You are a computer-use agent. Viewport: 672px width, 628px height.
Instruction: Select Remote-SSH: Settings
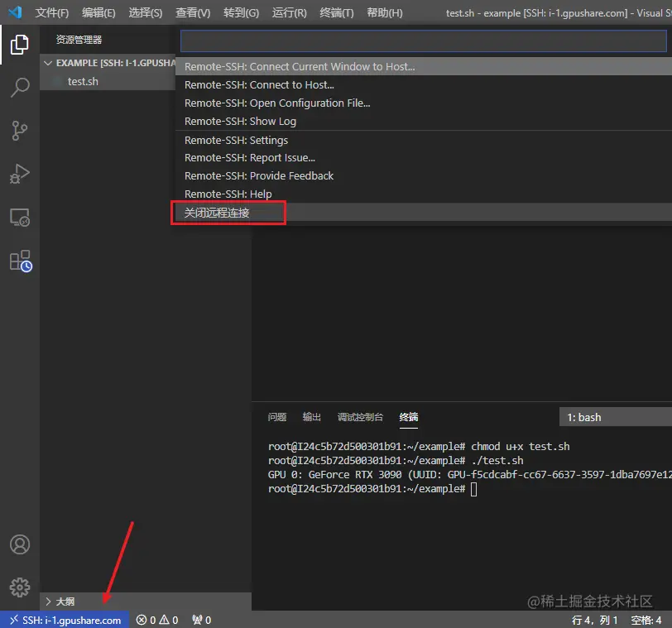pos(424,140)
